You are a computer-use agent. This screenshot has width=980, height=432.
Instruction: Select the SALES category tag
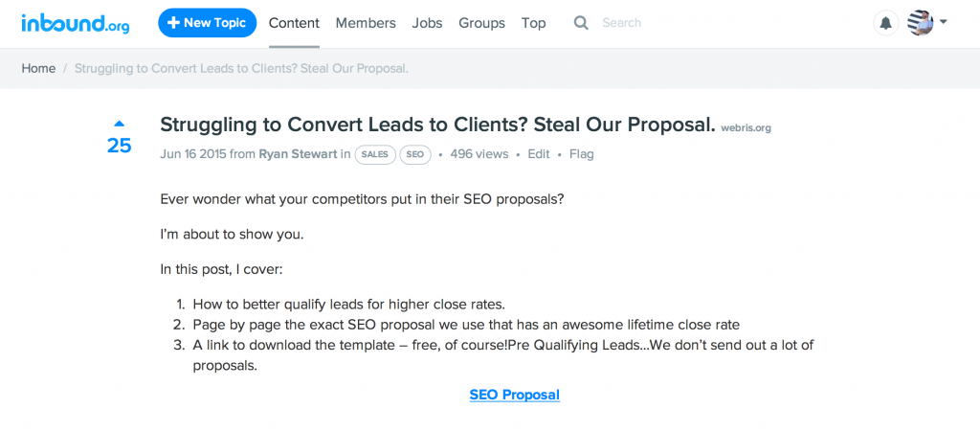(x=374, y=154)
